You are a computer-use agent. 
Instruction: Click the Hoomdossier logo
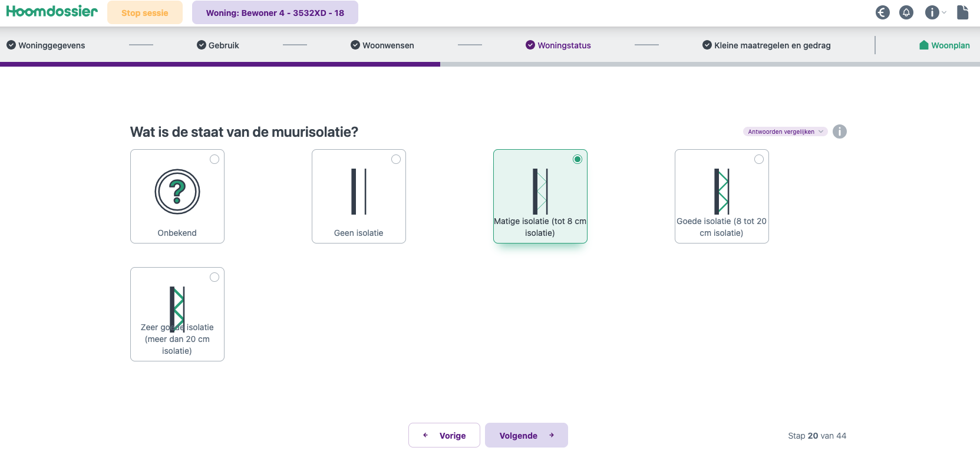click(x=52, y=12)
